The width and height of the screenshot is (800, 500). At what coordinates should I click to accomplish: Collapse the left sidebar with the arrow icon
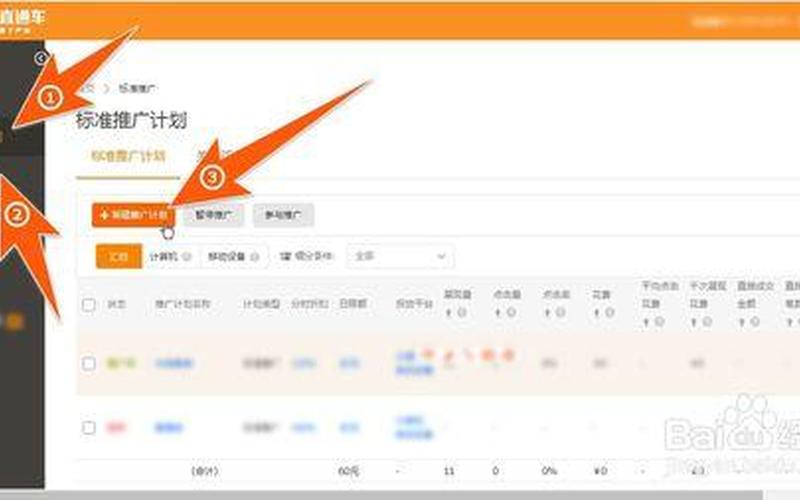tap(40, 58)
